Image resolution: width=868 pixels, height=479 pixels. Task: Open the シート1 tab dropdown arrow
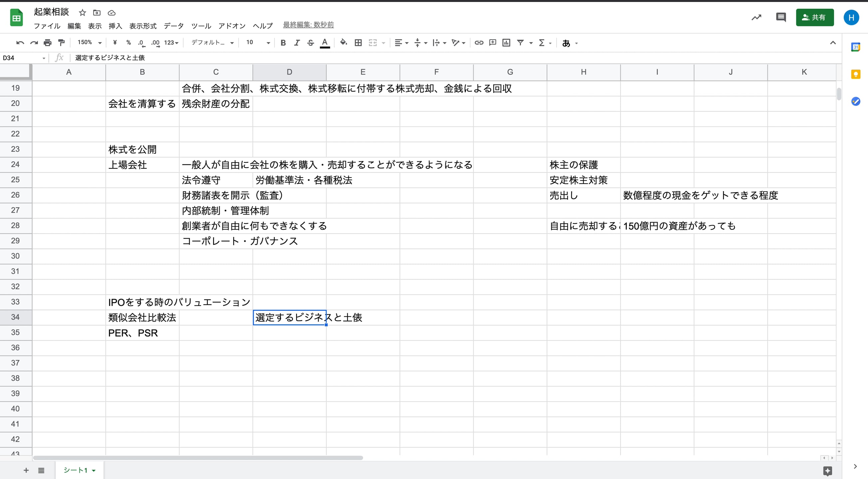click(94, 471)
